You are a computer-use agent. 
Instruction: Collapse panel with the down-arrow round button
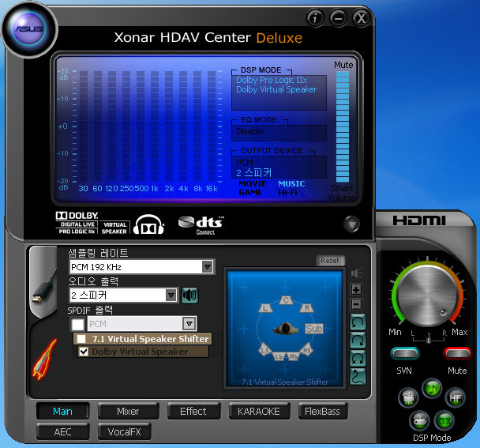[x=351, y=224]
